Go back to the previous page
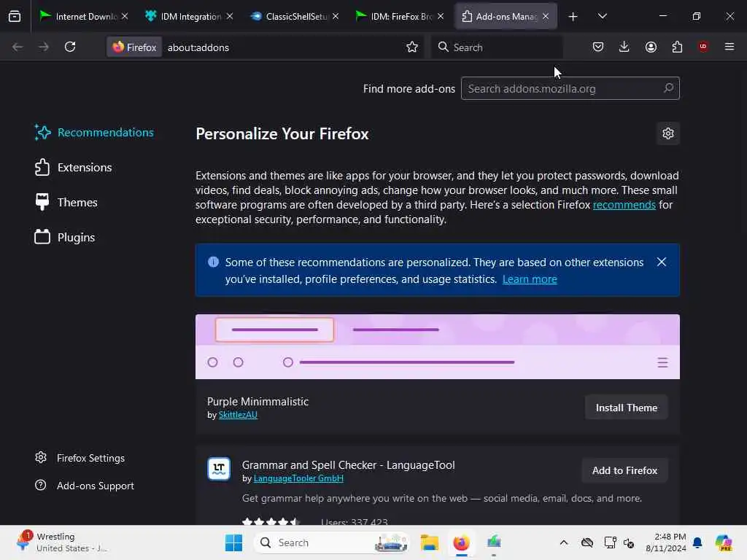The height and width of the screenshot is (560, 747). click(x=18, y=47)
